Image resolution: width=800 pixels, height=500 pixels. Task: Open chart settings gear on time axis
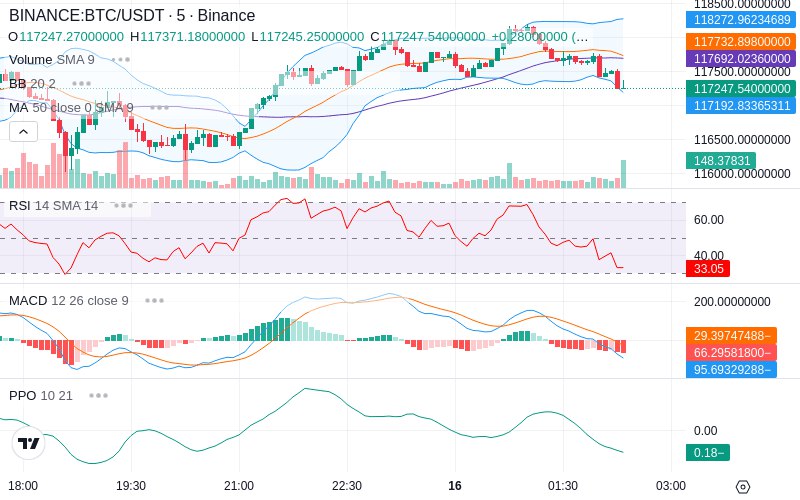(x=743, y=487)
